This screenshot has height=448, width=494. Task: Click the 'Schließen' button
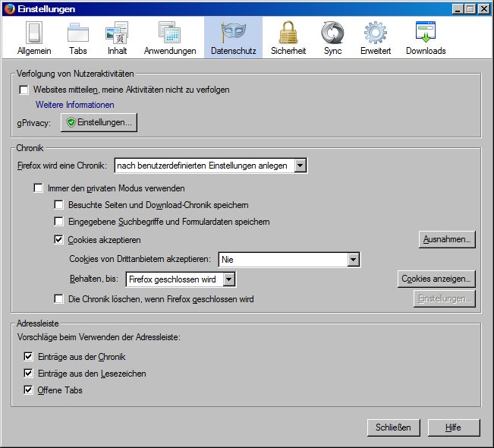pos(394,427)
